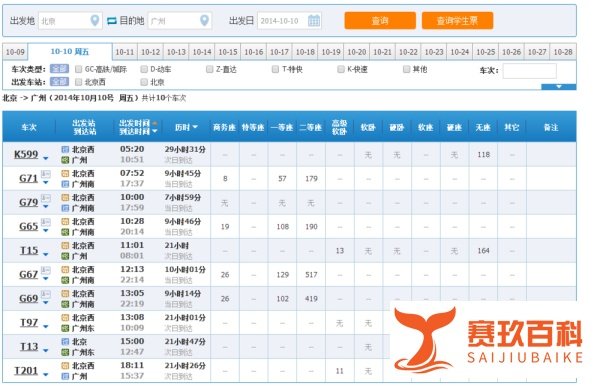Click the 查询学生票 student ticket button
Image resolution: width=600 pixels, height=388 pixels.
coord(457,21)
